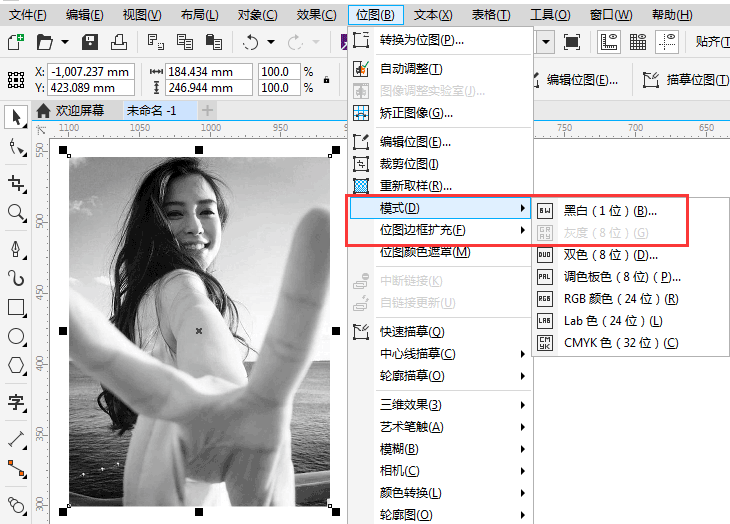
Task: Select the Pick tool arrow
Action: [x=16, y=117]
